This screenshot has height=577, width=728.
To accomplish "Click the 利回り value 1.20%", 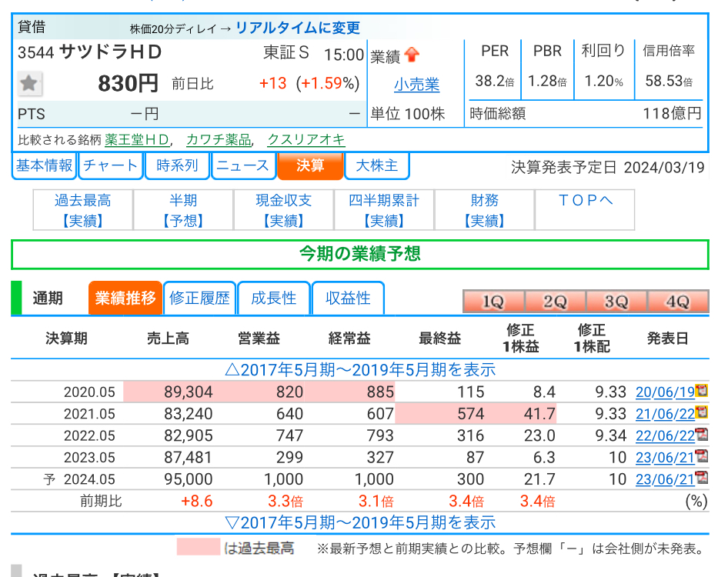I will pos(603,82).
